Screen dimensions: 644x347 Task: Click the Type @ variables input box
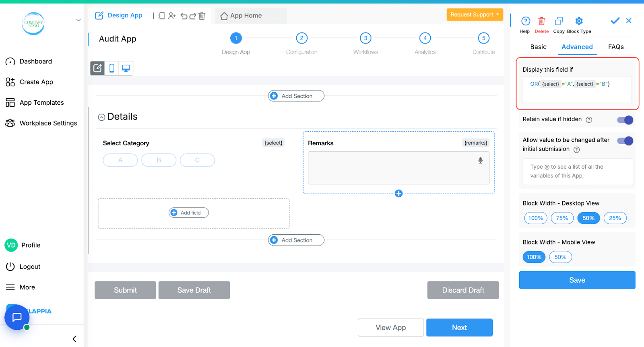point(578,171)
